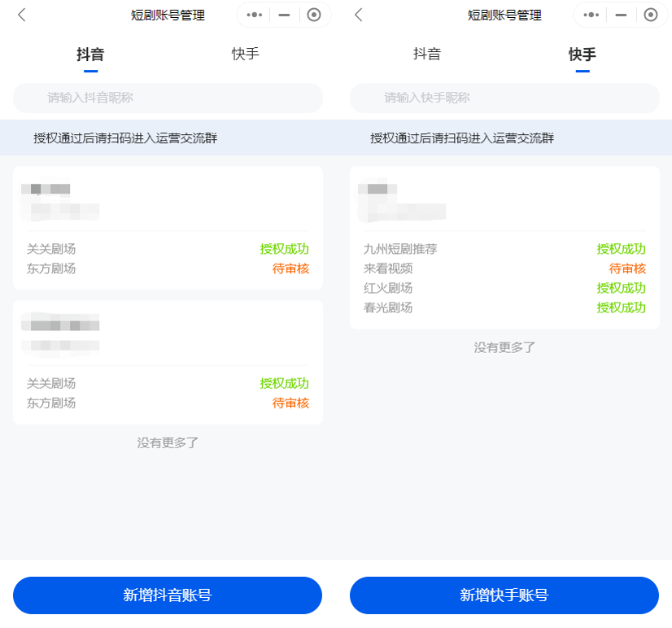
Task: Select 关关剧场 in the second Douyin account card
Action: [51, 384]
